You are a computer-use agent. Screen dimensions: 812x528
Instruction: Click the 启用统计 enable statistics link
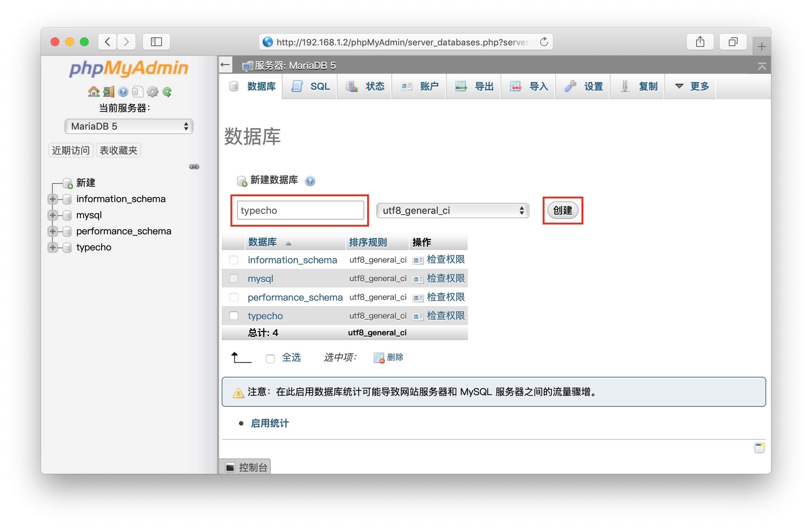tap(270, 424)
